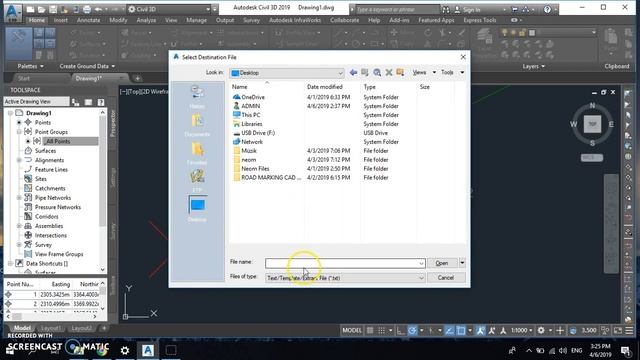Expand the Survey tree node
Viewport: 640px width, 360px height.
click(x=19, y=244)
